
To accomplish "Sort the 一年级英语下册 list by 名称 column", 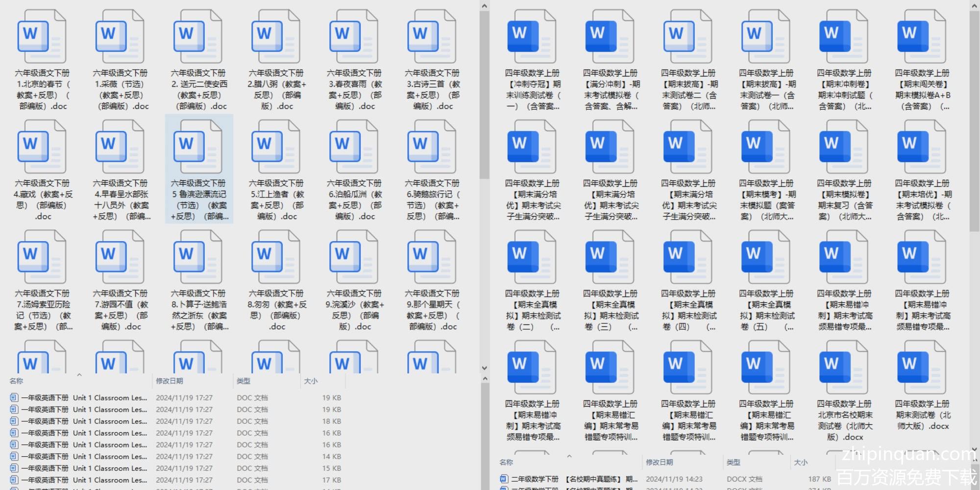I will coord(16,381).
